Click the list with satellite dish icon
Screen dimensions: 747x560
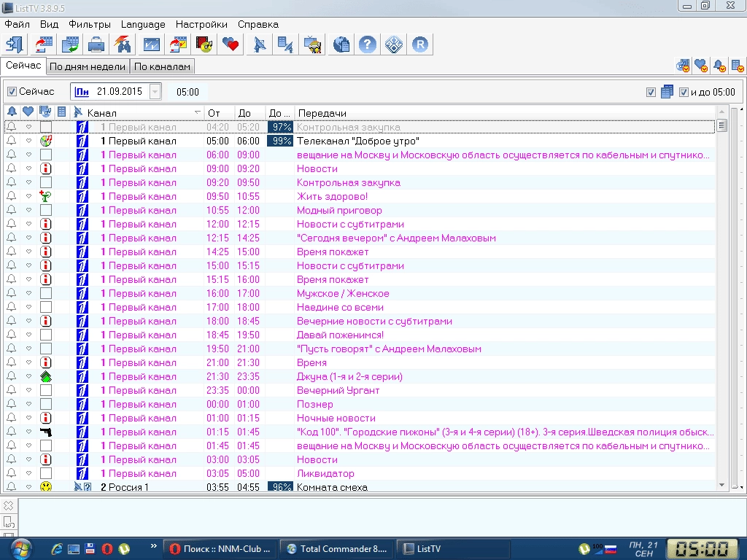pyautogui.click(x=286, y=44)
